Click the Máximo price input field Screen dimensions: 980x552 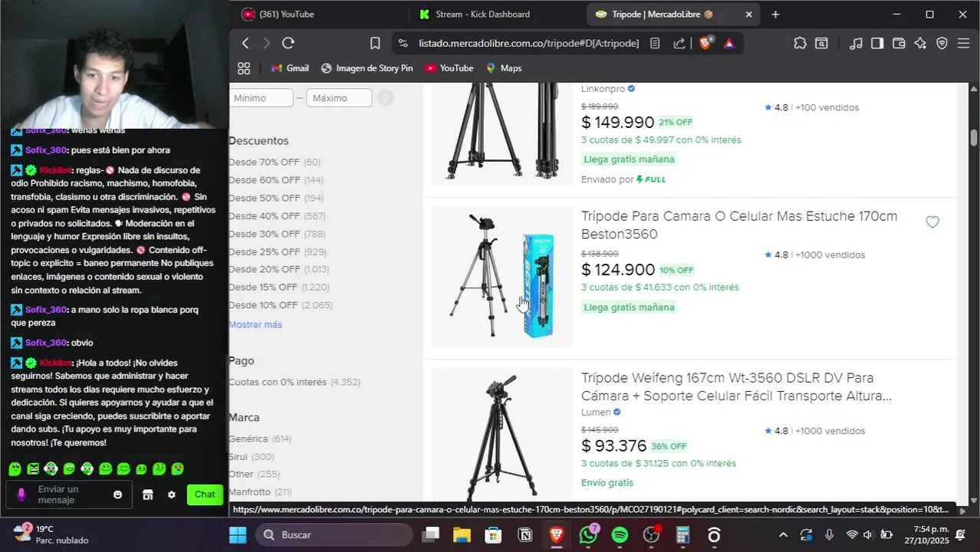(x=339, y=98)
